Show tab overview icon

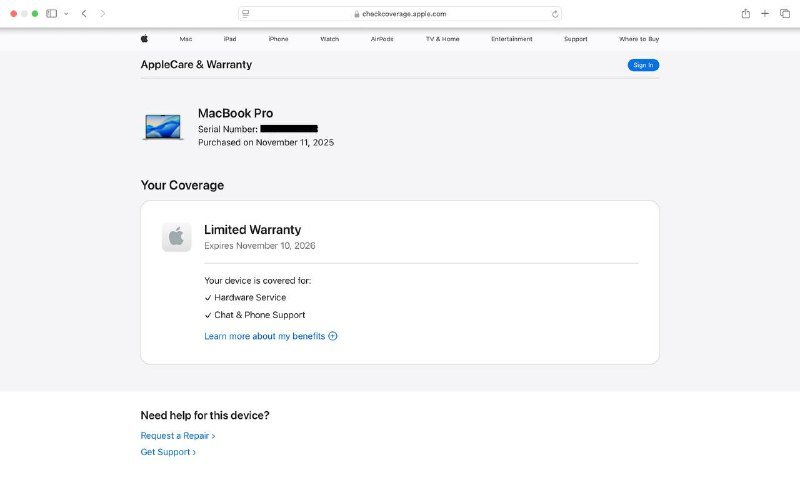click(785, 14)
